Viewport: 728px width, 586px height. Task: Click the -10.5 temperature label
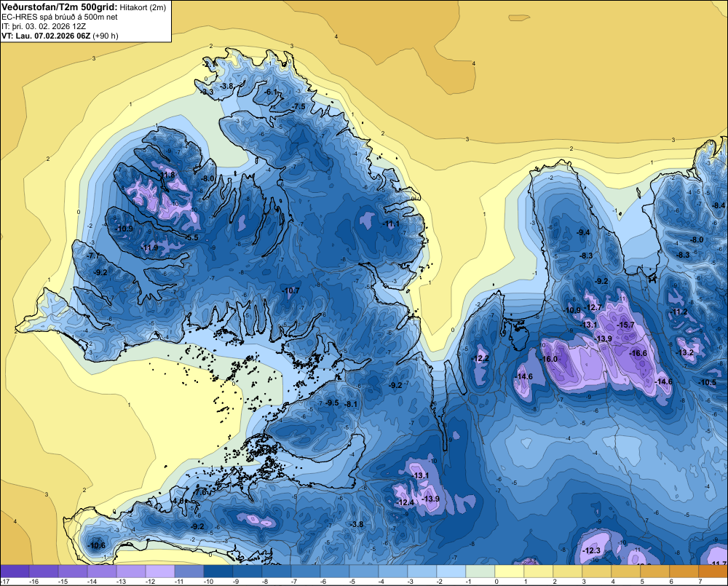point(708,383)
